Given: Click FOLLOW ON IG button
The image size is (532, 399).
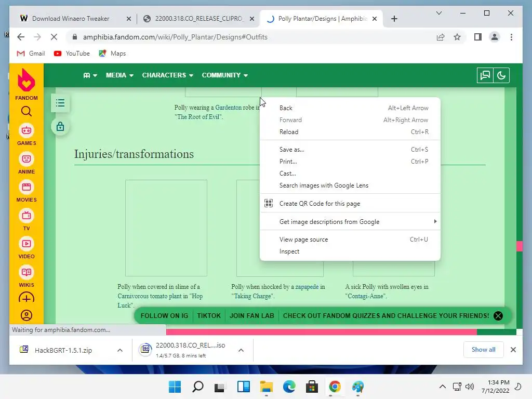Looking at the screenshot, I should coord(164,316).
